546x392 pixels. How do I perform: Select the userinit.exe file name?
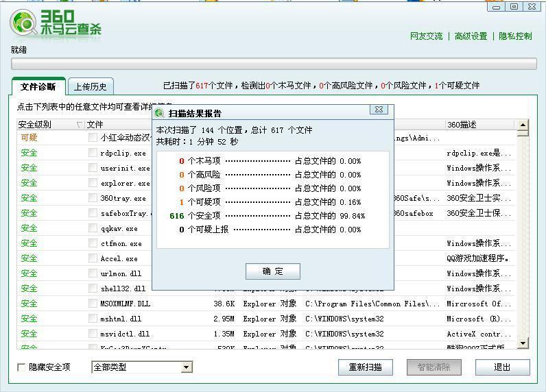click(125, 169)
